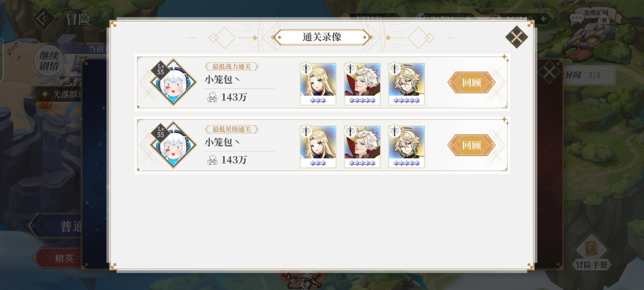Tap the plus icon beside the stamina counter
The width and height of the screenshot is (644, 290).
543,19
